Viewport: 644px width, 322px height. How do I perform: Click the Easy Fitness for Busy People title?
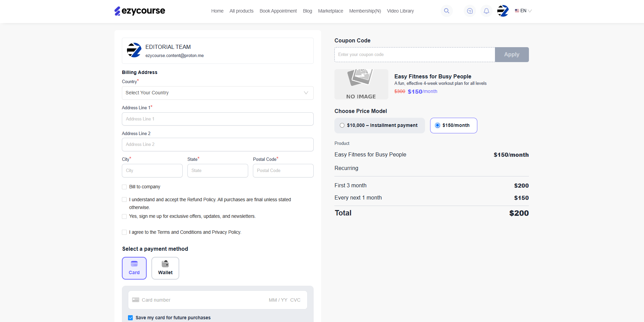[433, 77]
